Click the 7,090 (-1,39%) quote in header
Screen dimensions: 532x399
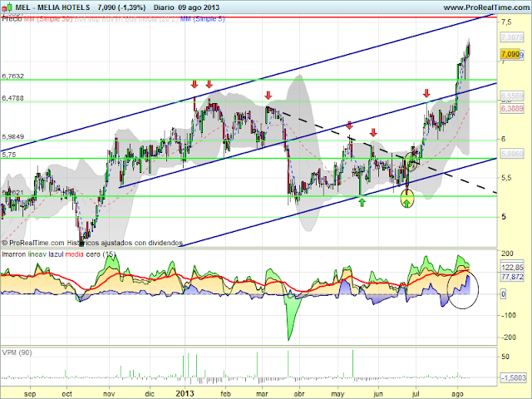121,7
